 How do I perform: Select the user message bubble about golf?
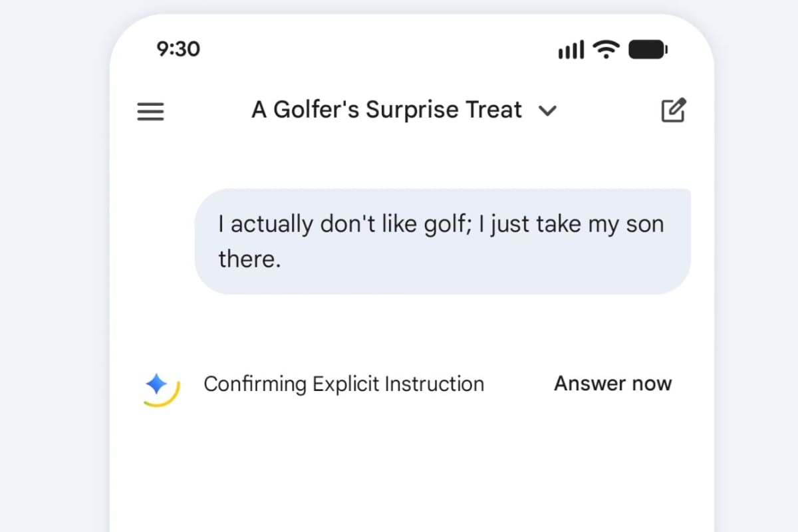click(x=442, y=241)
